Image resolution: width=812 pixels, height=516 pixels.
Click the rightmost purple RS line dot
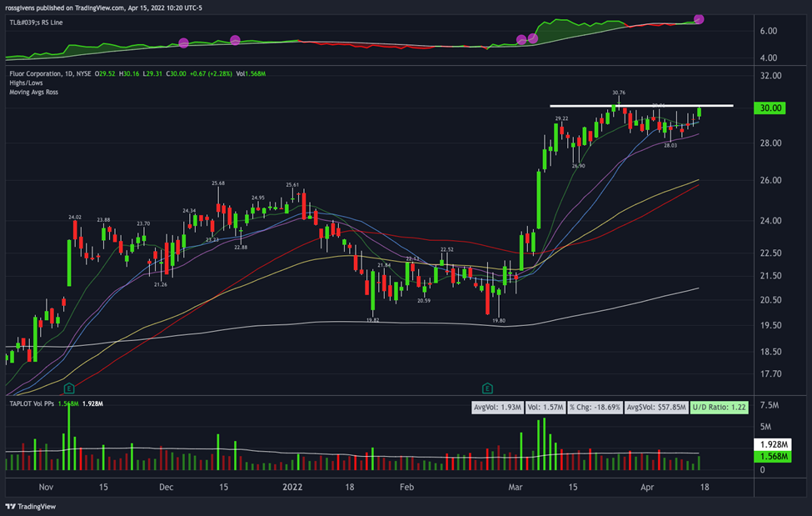click(x=699, y=19)
